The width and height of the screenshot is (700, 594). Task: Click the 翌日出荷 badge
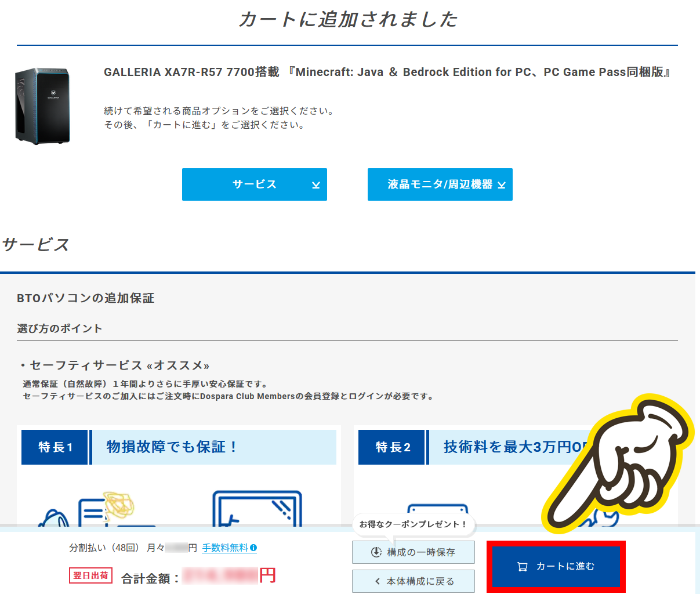[90, 575]
